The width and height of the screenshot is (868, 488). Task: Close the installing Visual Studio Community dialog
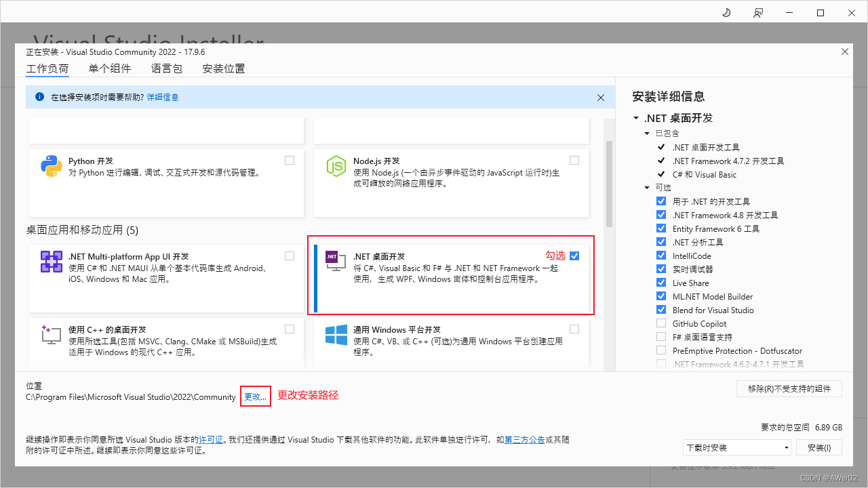click(845, 52)
